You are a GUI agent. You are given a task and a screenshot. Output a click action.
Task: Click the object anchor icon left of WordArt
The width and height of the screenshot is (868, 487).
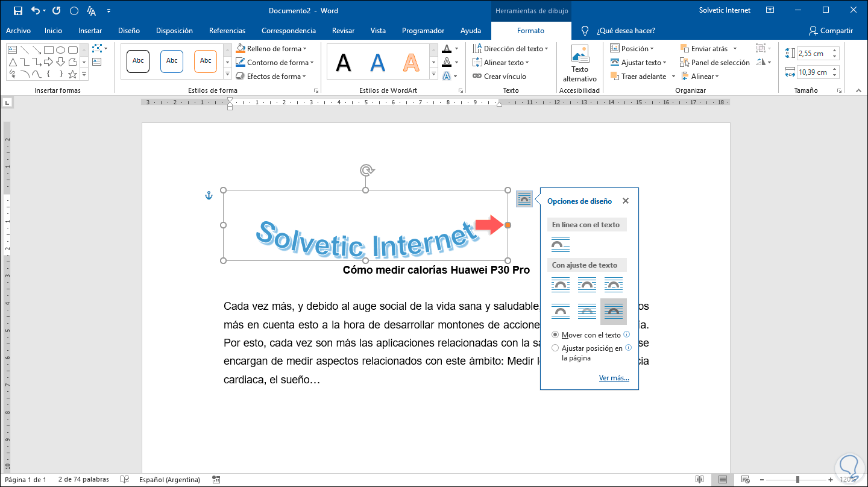209,196
